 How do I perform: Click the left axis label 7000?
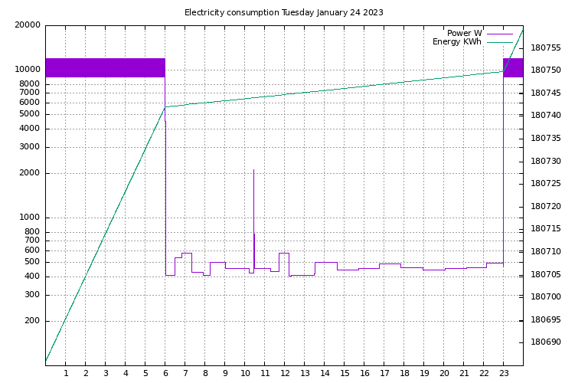(x=29, y=92)
